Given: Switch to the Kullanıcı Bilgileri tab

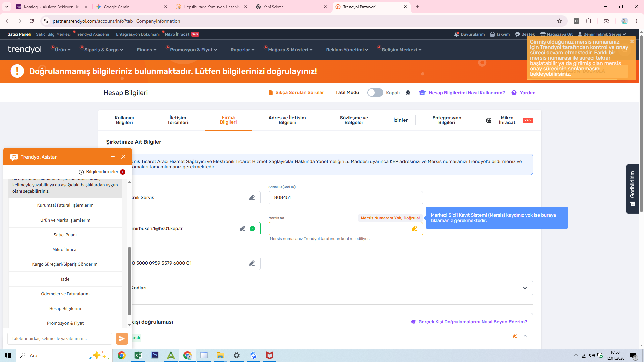Looking at the screenshot, I should [x=124, y=120].
